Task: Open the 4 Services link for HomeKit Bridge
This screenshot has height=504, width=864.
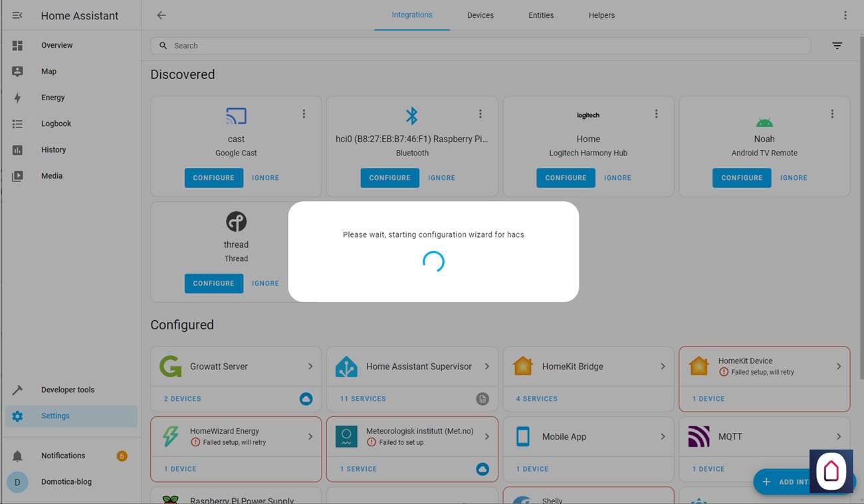Action: pos(537,399)
